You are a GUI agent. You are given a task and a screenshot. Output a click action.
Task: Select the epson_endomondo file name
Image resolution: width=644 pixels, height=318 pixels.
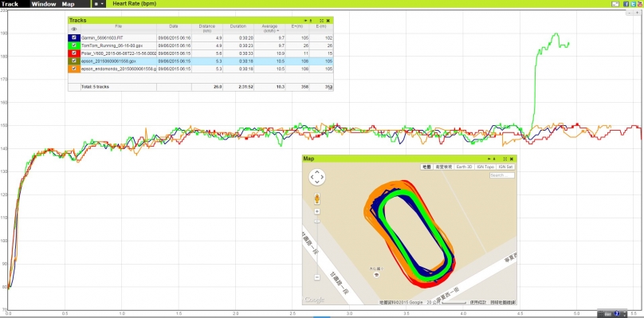click(x=119, y=69)
